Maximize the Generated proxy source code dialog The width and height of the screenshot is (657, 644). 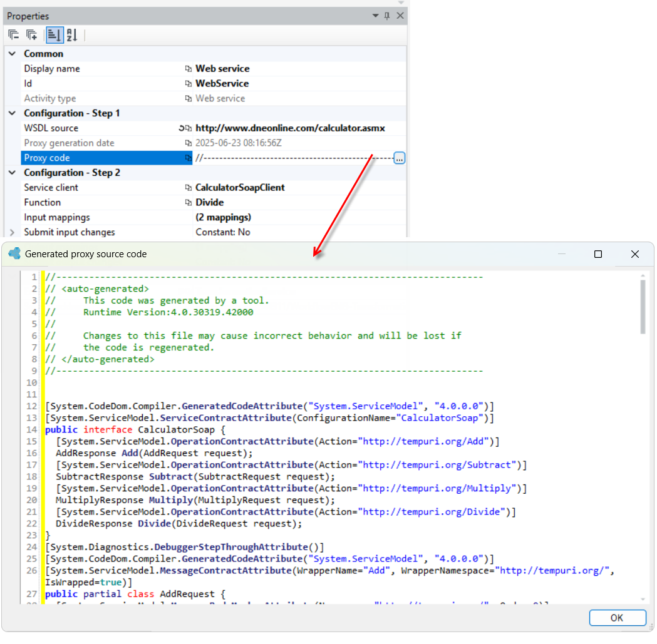click(x=598, y=254)
